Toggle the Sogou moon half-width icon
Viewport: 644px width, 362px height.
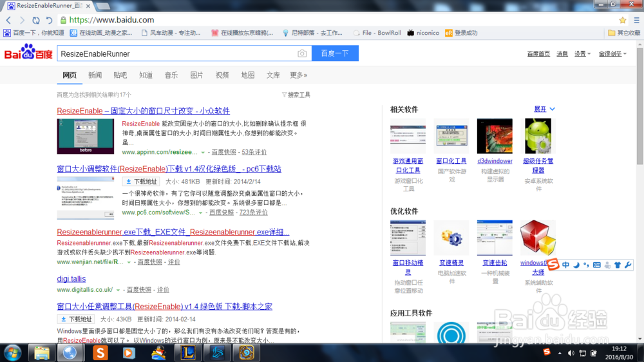point(576,265)
